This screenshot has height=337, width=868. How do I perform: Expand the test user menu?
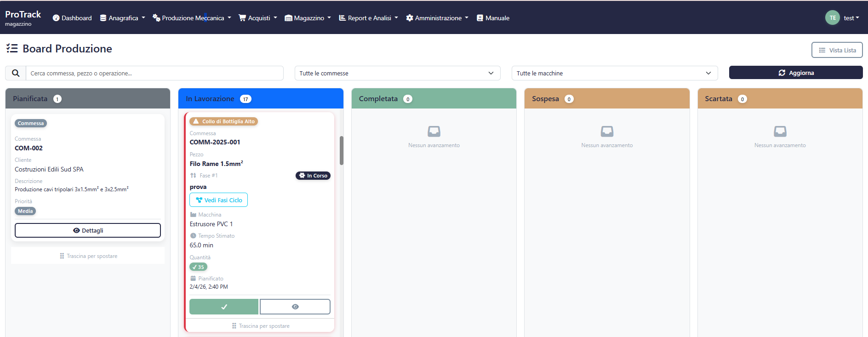pos(851,18)
